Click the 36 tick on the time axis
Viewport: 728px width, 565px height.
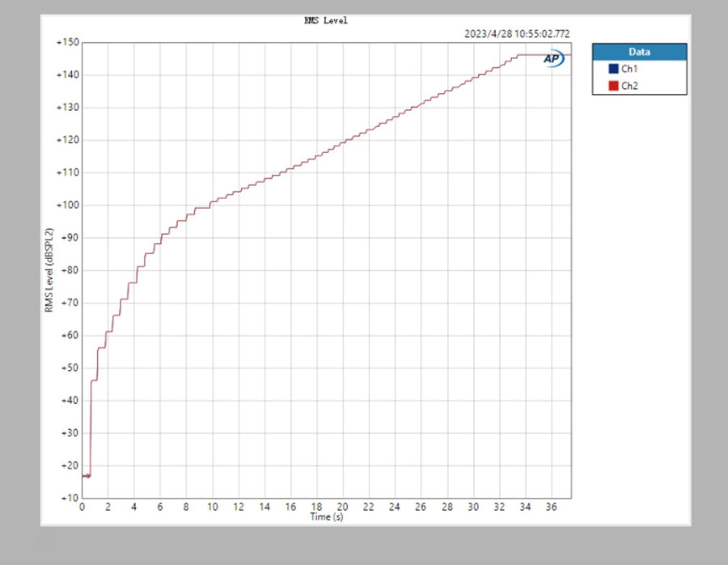pyautogui.click(x=551, y=508)
